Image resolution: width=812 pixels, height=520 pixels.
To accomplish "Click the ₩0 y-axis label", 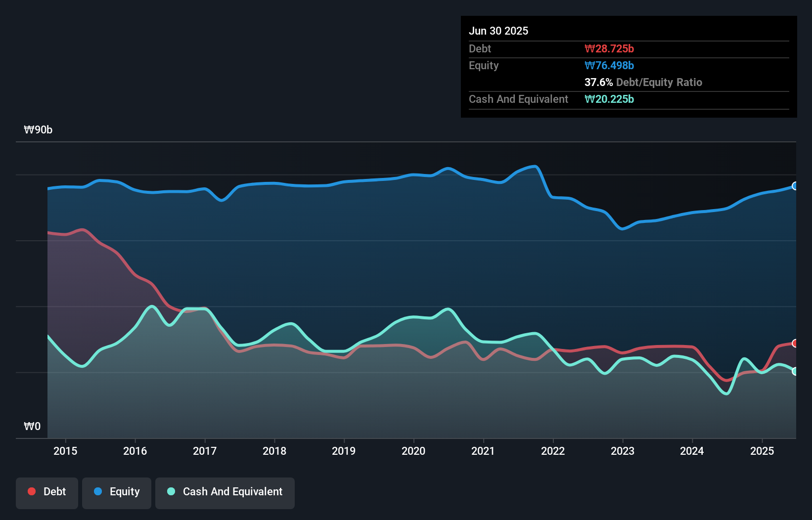I will click(x=32, y=426).
